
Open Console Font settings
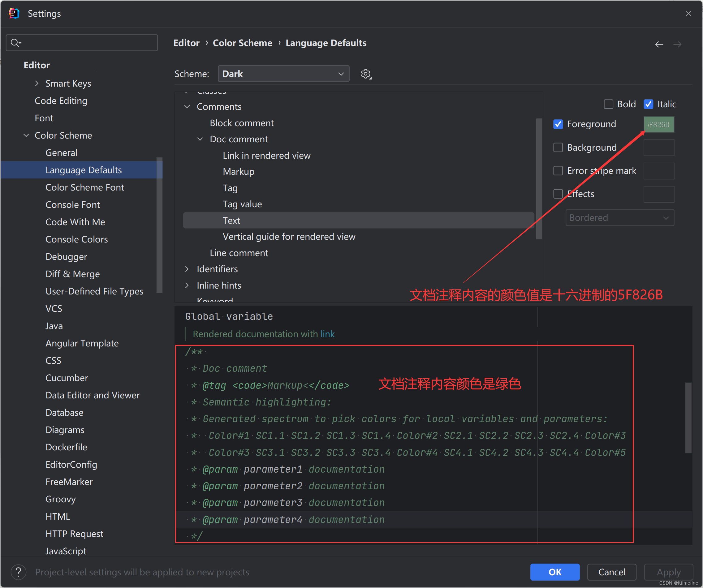pyautogui.click(x=73, y=204)
